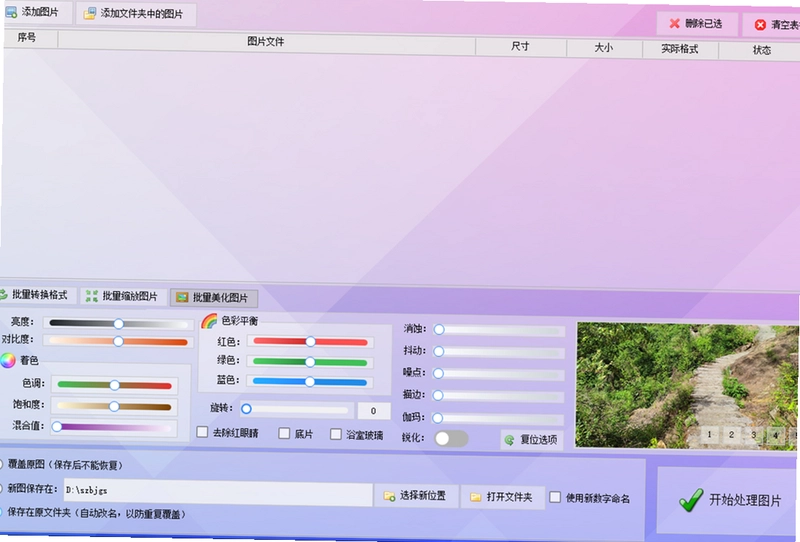The height and width of the screenshot is (542, 800).
Task: Click the 图片文件 column header
Action: [266, 42]
